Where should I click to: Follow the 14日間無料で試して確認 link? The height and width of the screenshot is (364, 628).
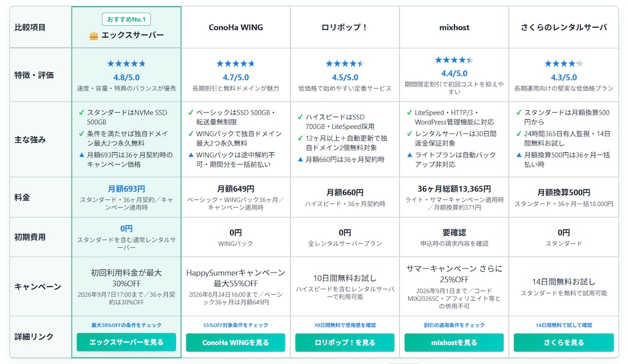(x=564, y=325)
